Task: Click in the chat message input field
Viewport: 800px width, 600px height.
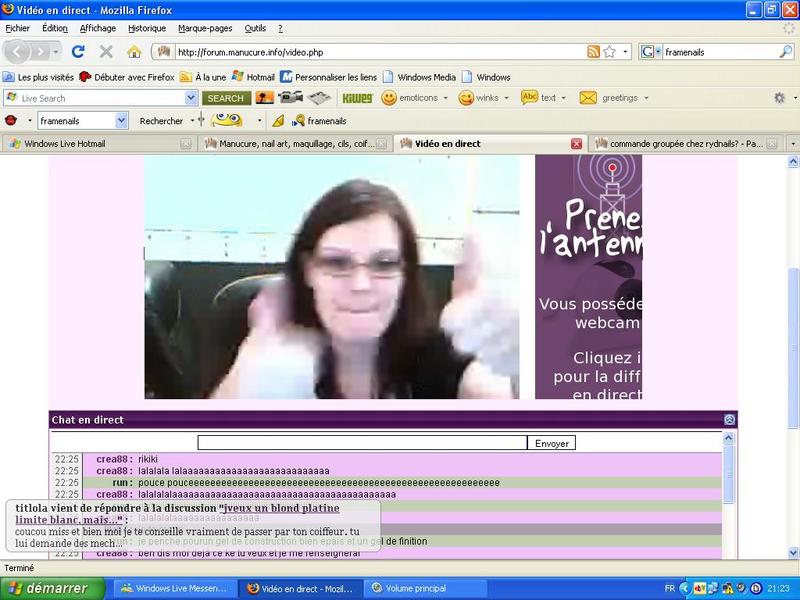Action: pyautogui.click(x=362, y=443)
